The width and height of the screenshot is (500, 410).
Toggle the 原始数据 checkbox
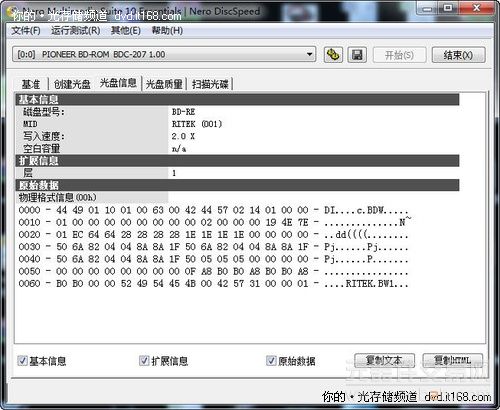tap(271, 361)
